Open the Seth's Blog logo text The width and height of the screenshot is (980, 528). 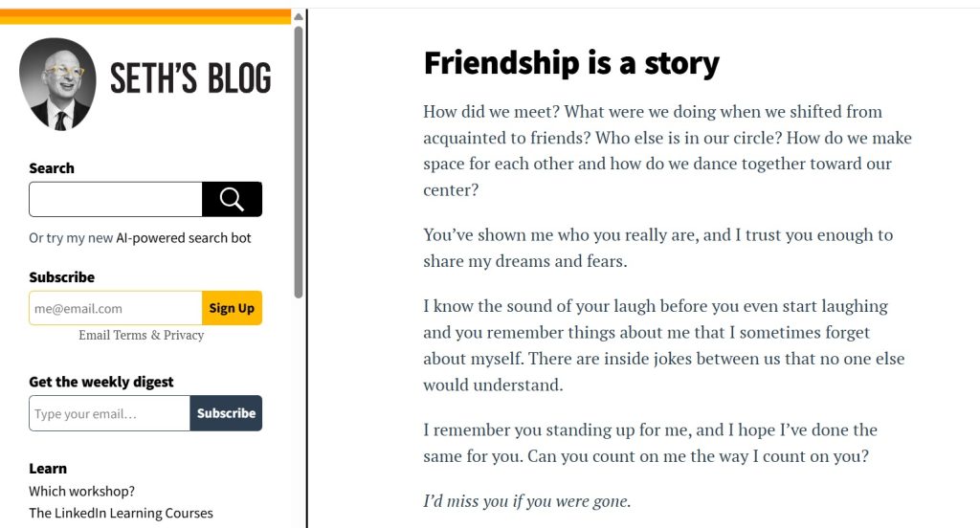point(190,79)
